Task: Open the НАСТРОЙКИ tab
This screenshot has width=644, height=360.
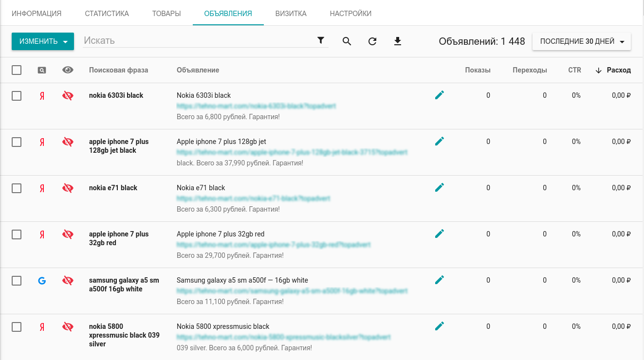Action: coord(350,14)
